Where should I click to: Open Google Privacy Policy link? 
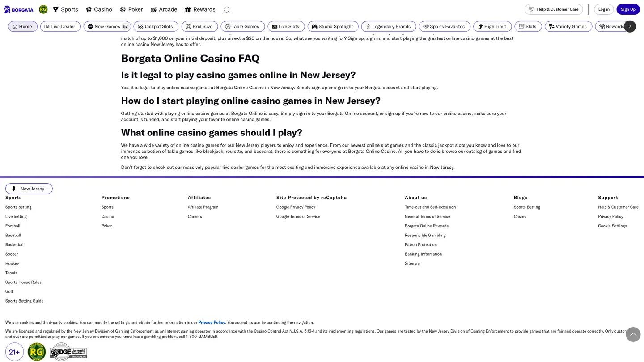tap(296, 207)
